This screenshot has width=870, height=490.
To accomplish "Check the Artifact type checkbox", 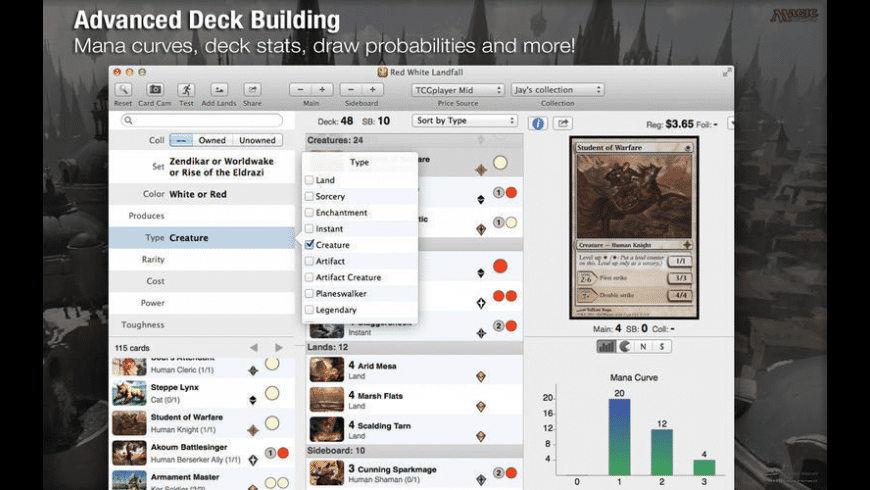I will pyautogui.click(x=310, y=261).
